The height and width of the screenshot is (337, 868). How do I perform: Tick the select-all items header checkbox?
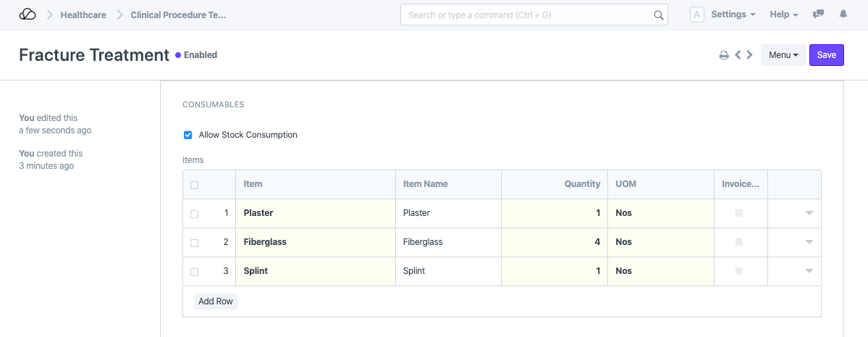pos(194,185)
